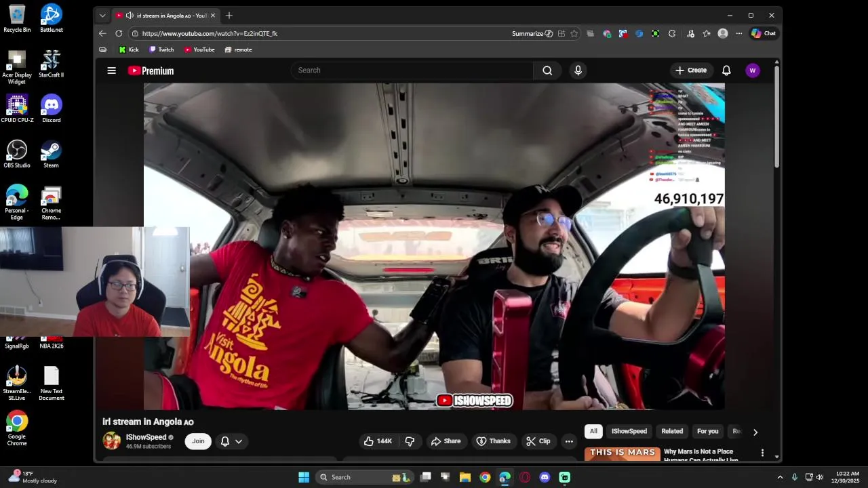Viewport: 868px width, 488px height.
Task: Go back with the browser back arrow
Action: [102, 33]
